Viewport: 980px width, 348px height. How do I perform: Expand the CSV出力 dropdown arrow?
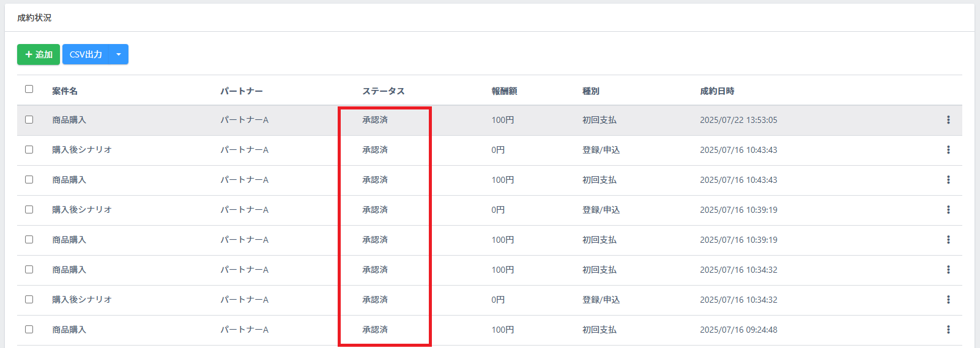click(x=119, y=54)
